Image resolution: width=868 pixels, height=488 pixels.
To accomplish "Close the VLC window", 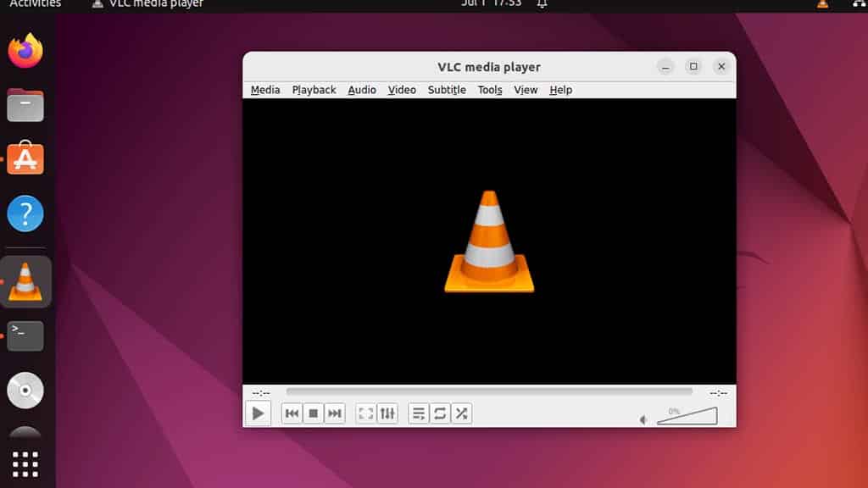I will (x=721, y=66).
